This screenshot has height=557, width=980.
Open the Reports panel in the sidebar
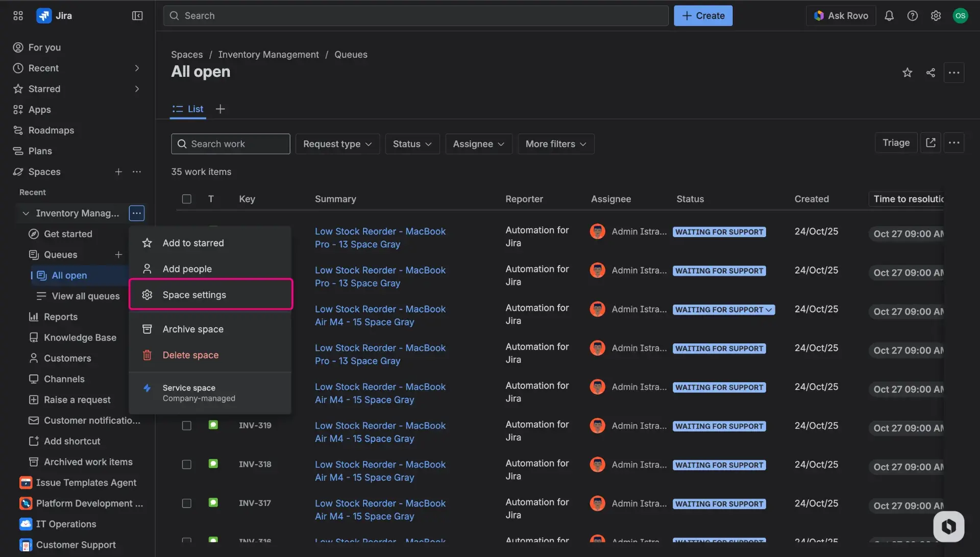pos(61,317)
